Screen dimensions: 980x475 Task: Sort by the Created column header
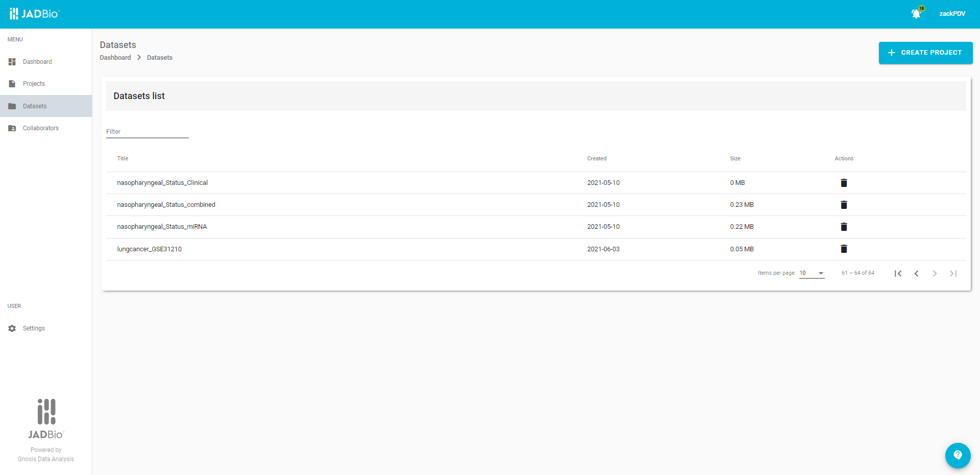597,159
